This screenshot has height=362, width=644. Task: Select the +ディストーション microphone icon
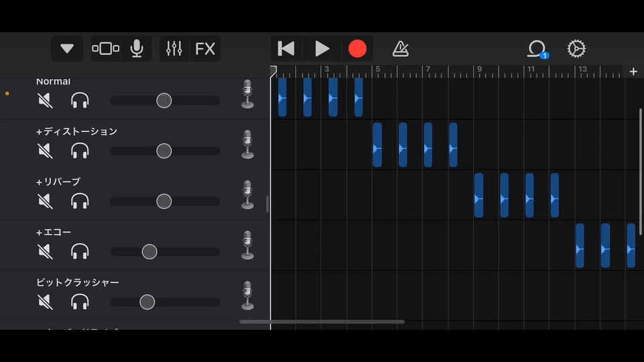(x=248, y=145)
